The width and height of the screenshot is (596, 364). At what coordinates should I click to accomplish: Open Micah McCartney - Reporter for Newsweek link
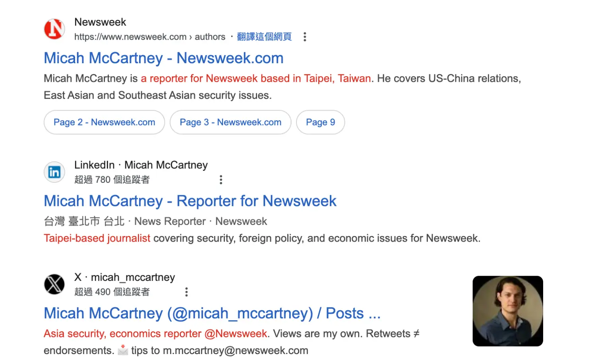[x=190, y=201]
